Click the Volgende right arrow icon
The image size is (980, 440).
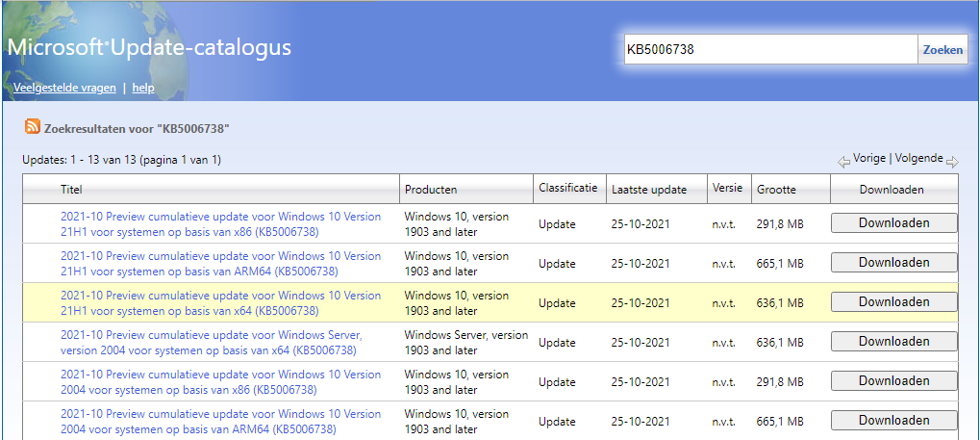(952, 162)
